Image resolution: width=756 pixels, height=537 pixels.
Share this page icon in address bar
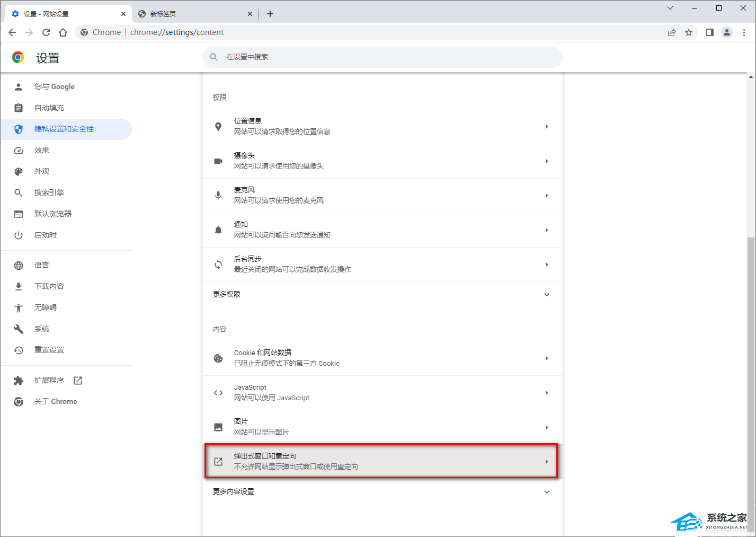click(672, 32)
